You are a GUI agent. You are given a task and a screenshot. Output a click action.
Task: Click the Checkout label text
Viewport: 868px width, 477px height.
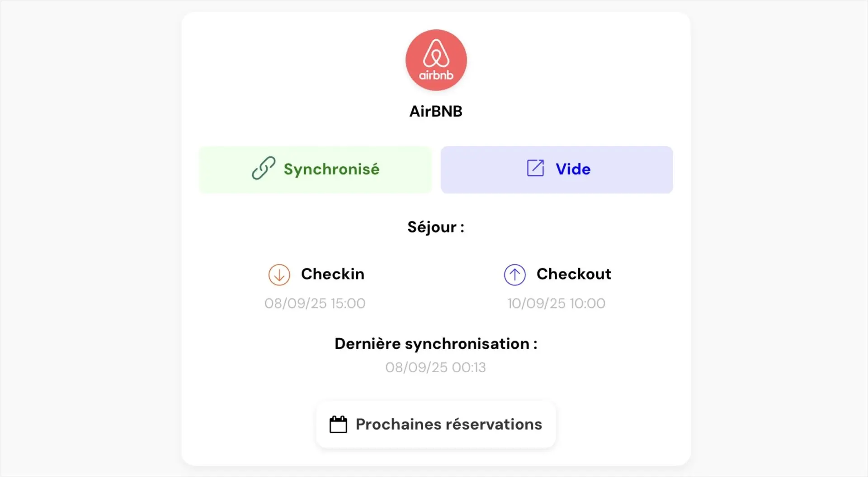[x=574, y=274]
